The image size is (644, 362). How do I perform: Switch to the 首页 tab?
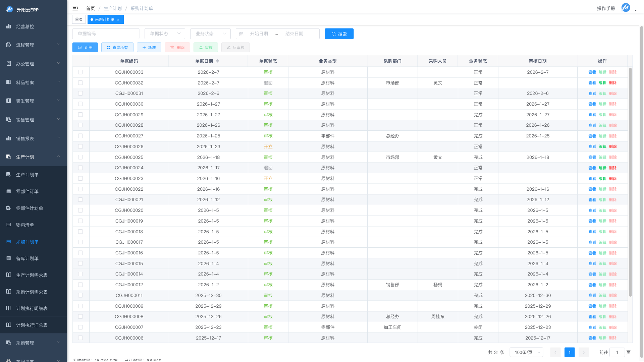click(x=79, y=19)
